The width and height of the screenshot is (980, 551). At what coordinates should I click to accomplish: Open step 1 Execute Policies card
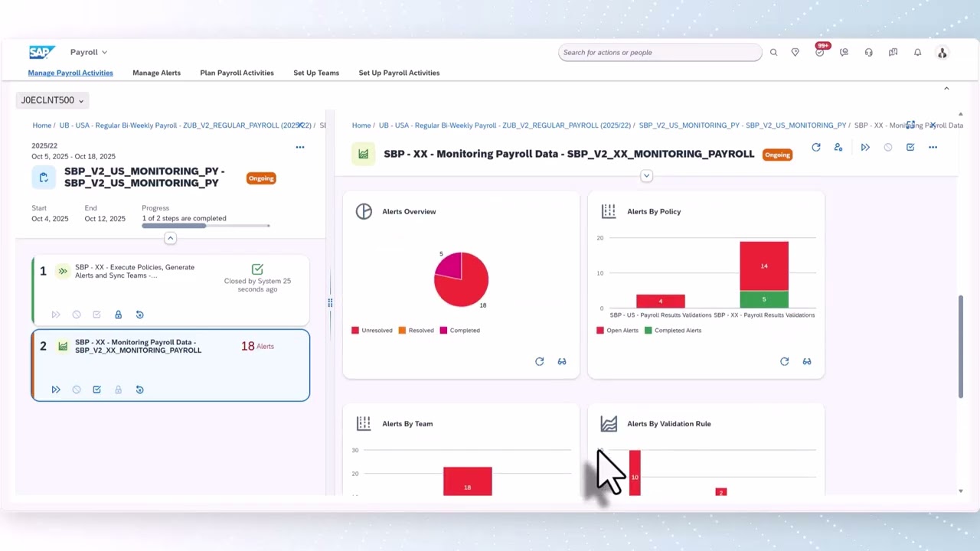click(171, 290)
